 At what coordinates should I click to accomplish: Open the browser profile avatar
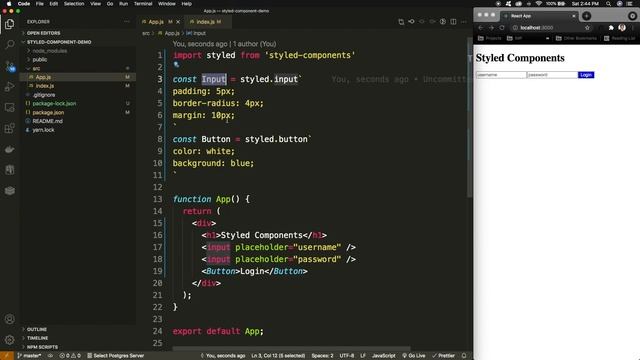(622, 28)
